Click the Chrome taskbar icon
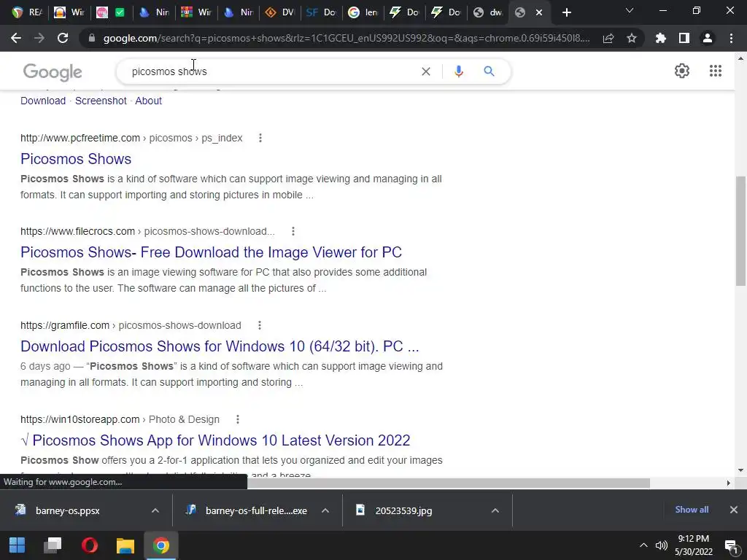The image size is (747, 560). coord(161,545)
